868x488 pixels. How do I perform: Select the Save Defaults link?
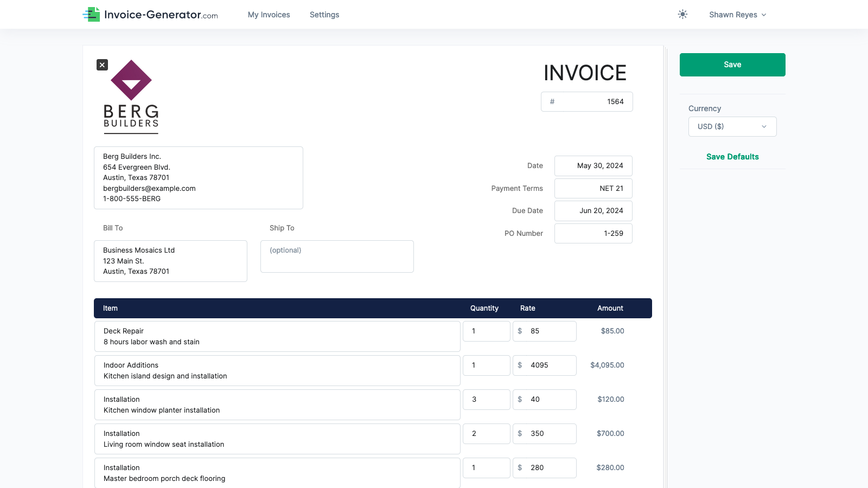tap(732, 157)
